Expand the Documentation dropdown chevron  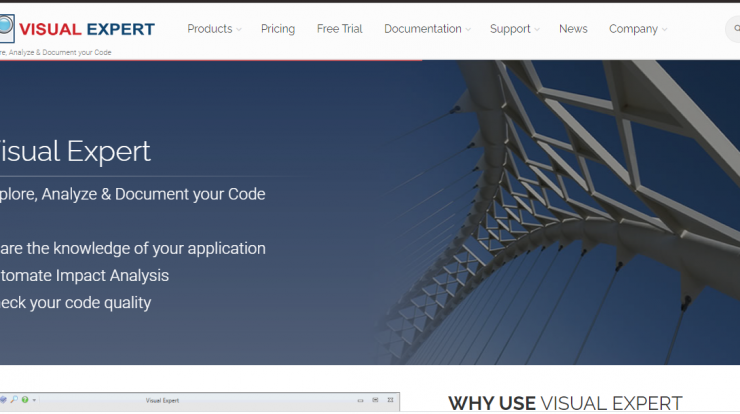click(468, 30)
